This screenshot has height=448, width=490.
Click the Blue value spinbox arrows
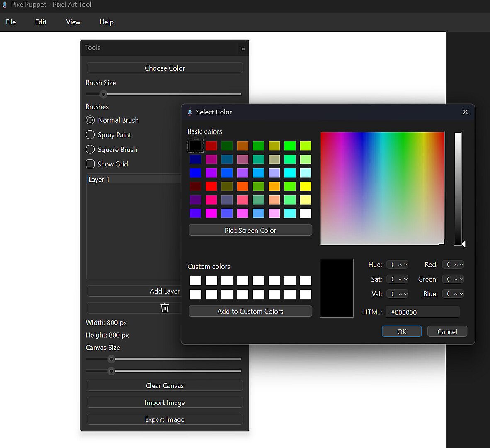(x=458, y=294)
